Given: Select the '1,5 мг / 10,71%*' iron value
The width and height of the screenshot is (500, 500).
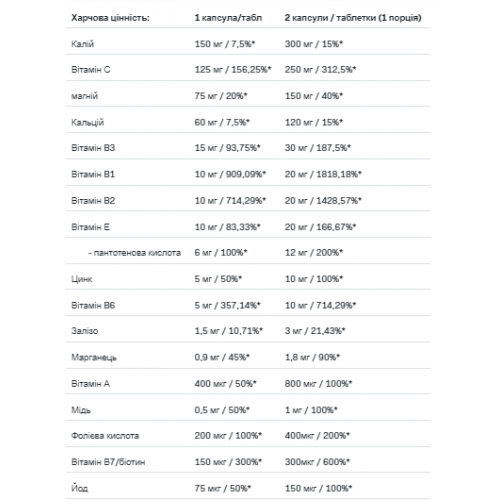Looking at the screenshot, I should [229, 331].
